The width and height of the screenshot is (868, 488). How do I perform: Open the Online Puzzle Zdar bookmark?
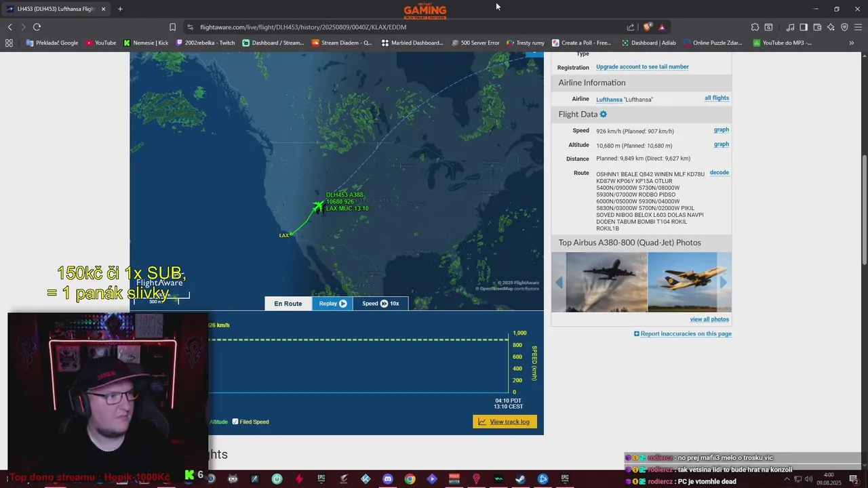713,43
